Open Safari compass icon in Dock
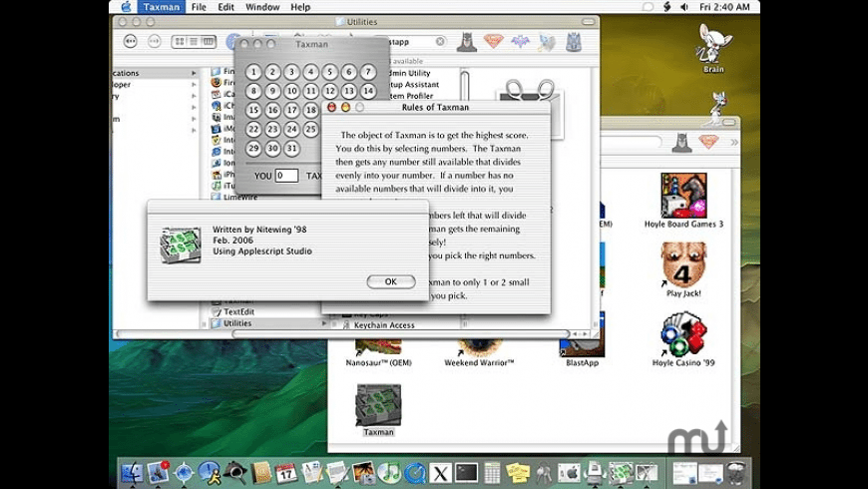This screenshot has height=489, width=868. tap(184, 472)
